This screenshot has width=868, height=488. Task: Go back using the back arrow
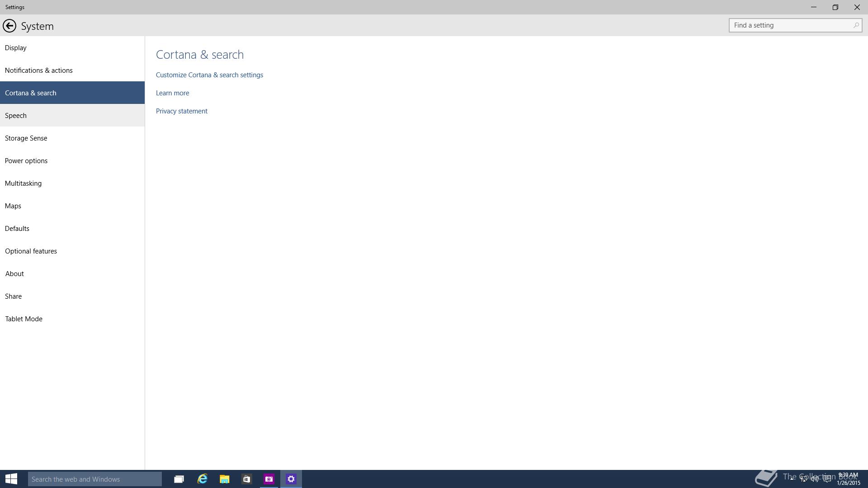(x=9, y=26)
